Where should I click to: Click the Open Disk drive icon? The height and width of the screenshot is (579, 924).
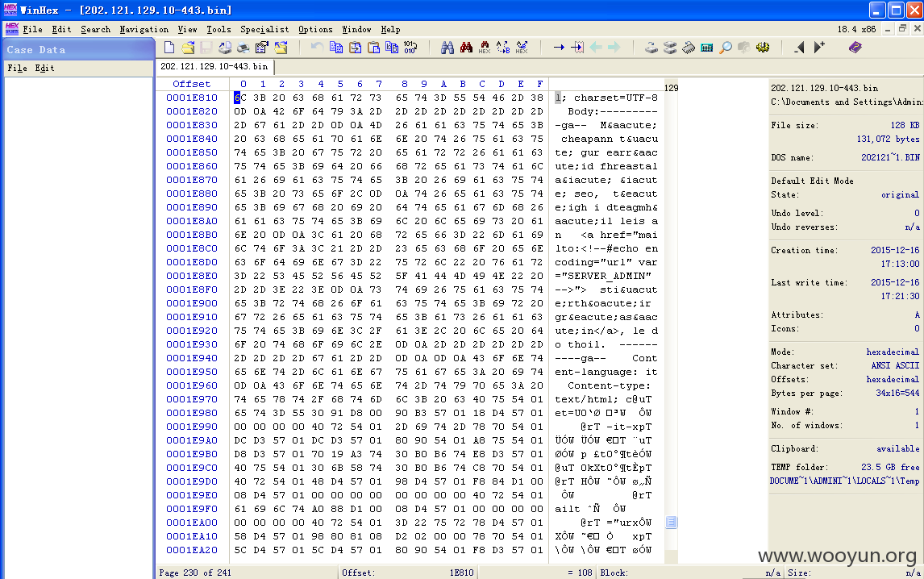pos(651,47)
